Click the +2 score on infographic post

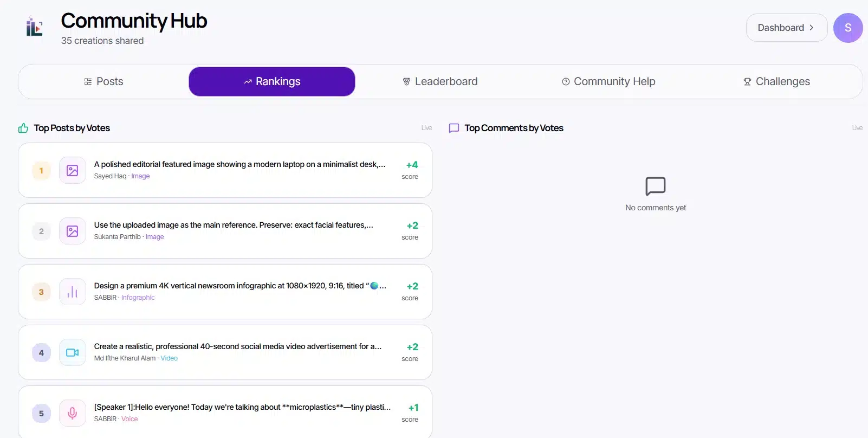tap(412, 286)
